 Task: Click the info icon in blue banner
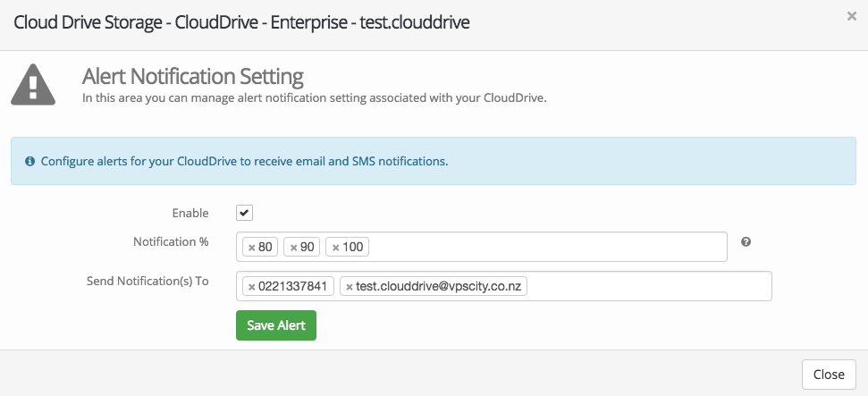pyautogui.click(x=29, y=162)
